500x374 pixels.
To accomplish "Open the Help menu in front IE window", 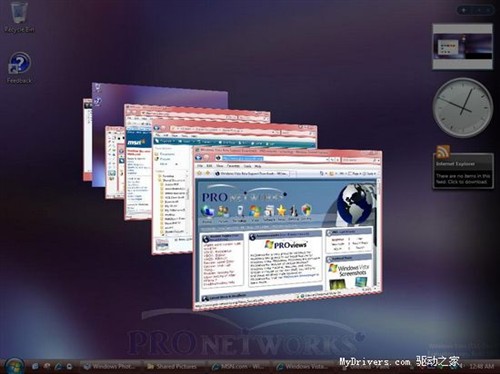I will click(258, 166).
